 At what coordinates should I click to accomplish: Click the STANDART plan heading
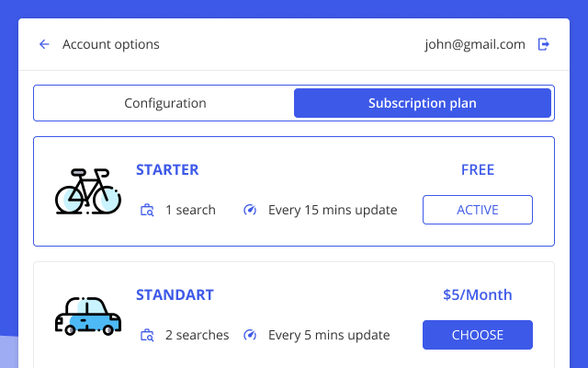pyautogui.click(x=175, y=295)
